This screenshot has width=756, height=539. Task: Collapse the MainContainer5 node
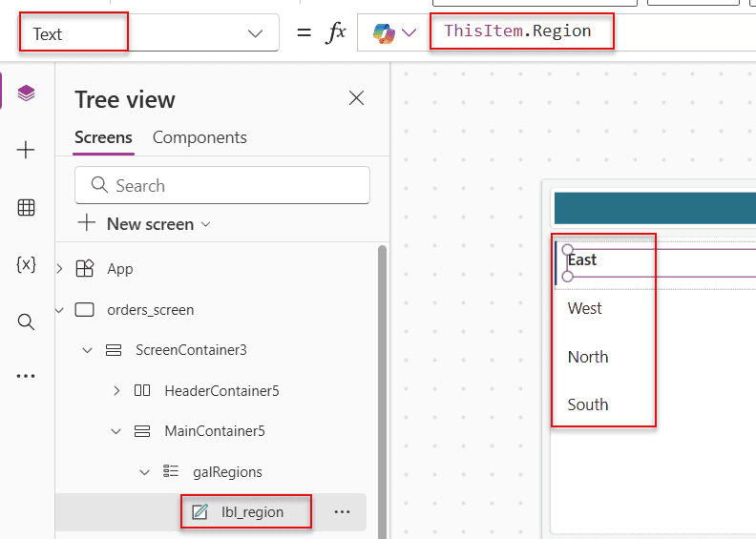115,431
